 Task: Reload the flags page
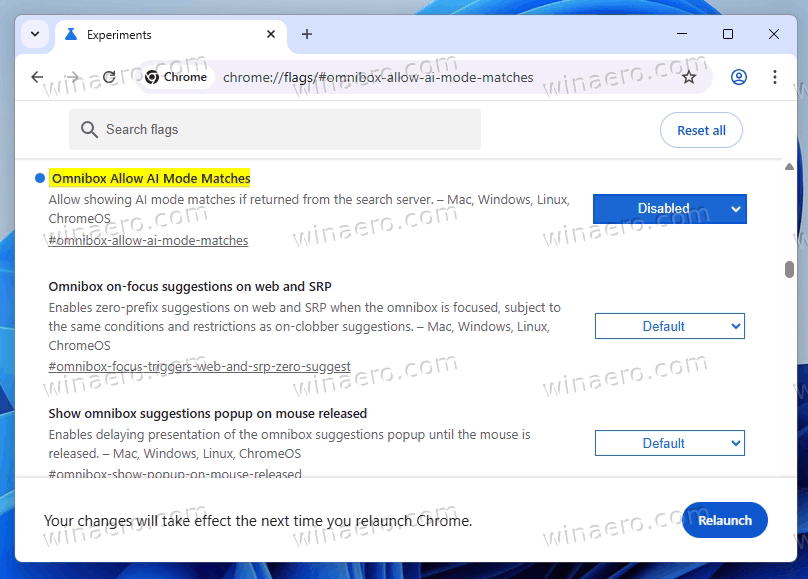tap(109, 77)
